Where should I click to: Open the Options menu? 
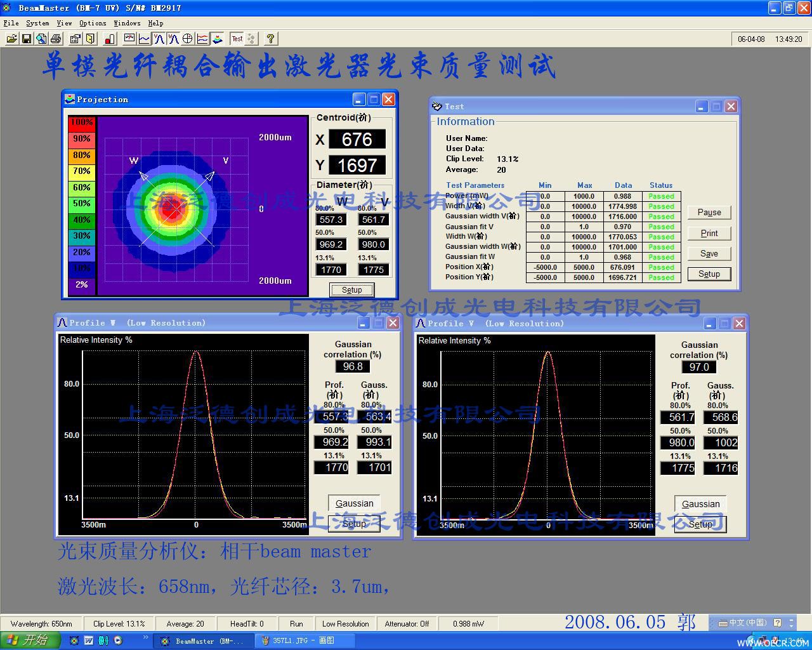point(93,23)
